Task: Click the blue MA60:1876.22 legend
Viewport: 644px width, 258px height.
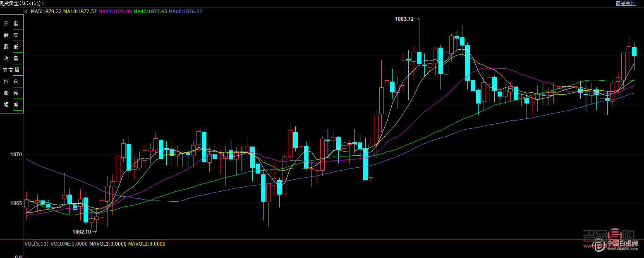Action: (x=186, y=12)
